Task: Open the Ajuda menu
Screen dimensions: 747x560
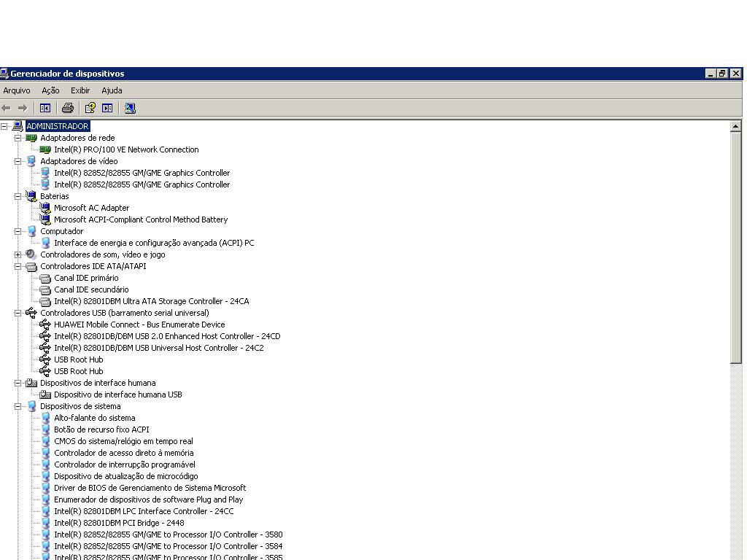Action: 112,90
